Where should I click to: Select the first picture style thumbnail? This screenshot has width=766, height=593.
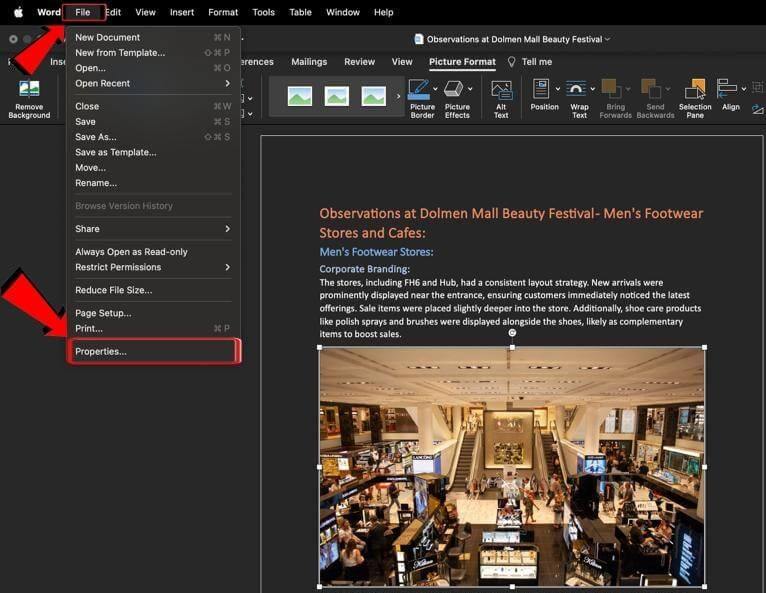pos(299,96)
